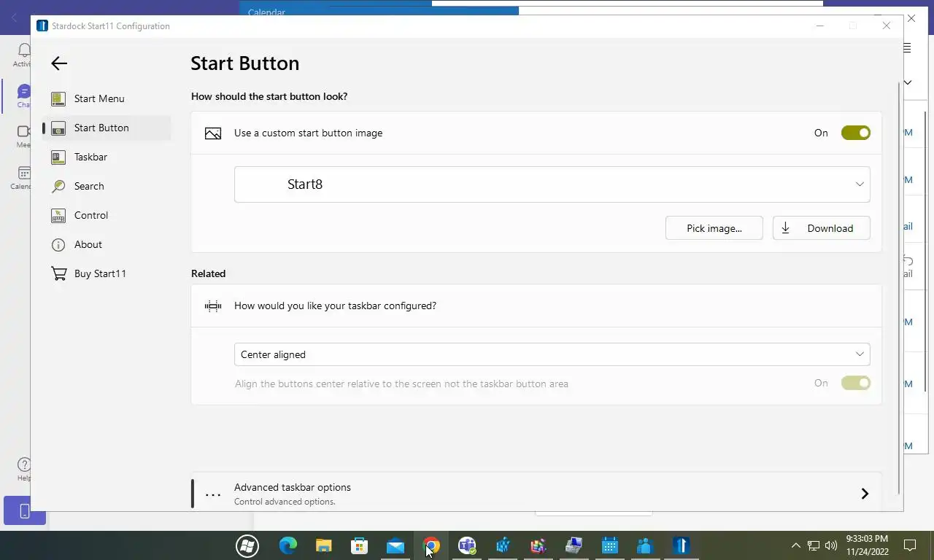
Task: Open the Control settings section
Action: click(x=107, y=215)
